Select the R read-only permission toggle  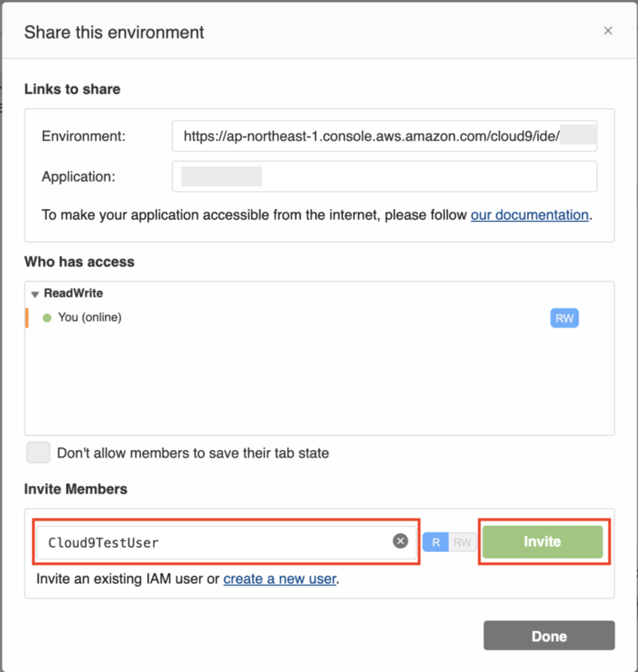coord(435,542)
